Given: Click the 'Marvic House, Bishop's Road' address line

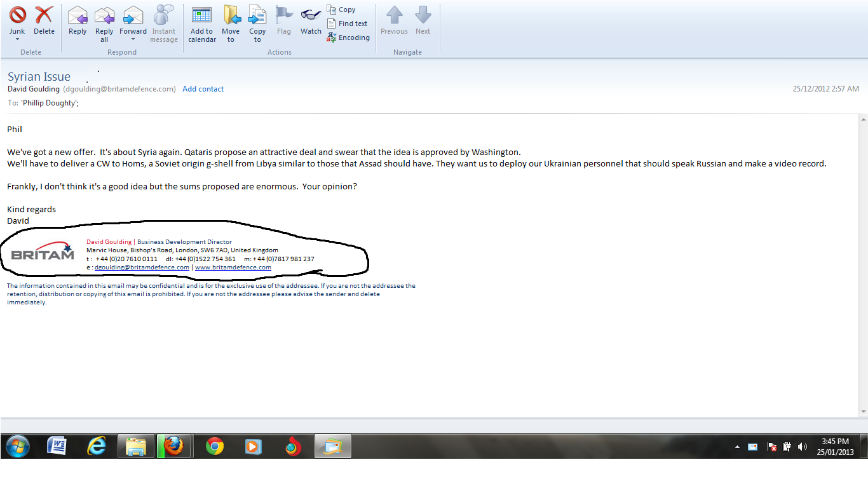Looking at the screenshot, I should (x=182, y=250).
